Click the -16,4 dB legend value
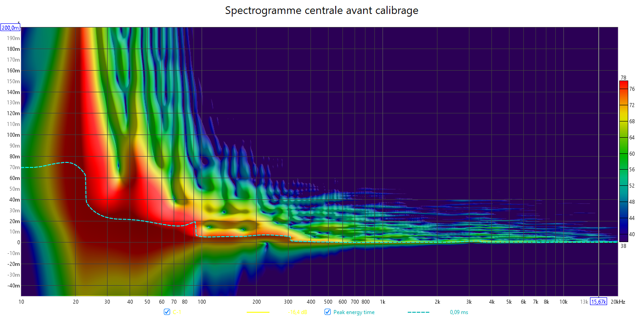The width and height of the screenshot is (644, 319). point(297,312)
